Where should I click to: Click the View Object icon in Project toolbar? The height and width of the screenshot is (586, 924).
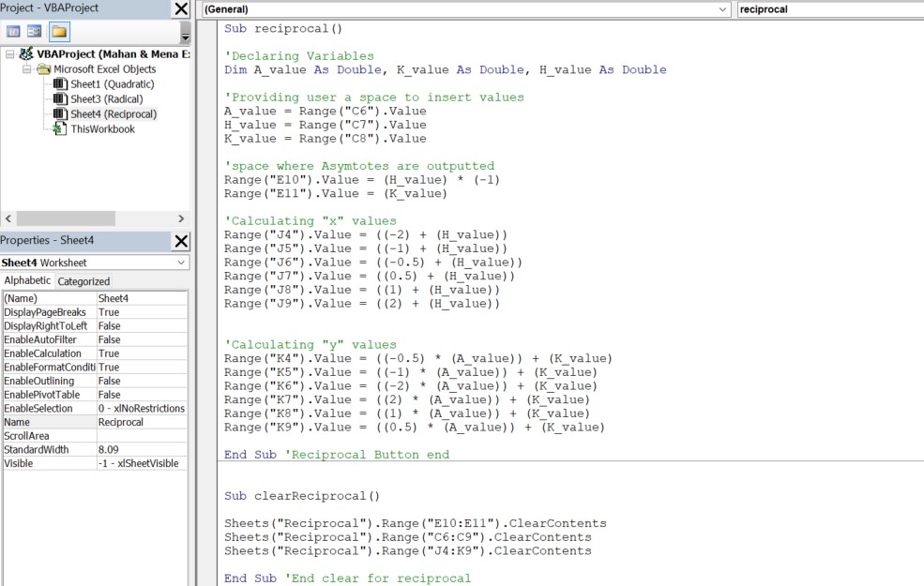coord(35,32)
